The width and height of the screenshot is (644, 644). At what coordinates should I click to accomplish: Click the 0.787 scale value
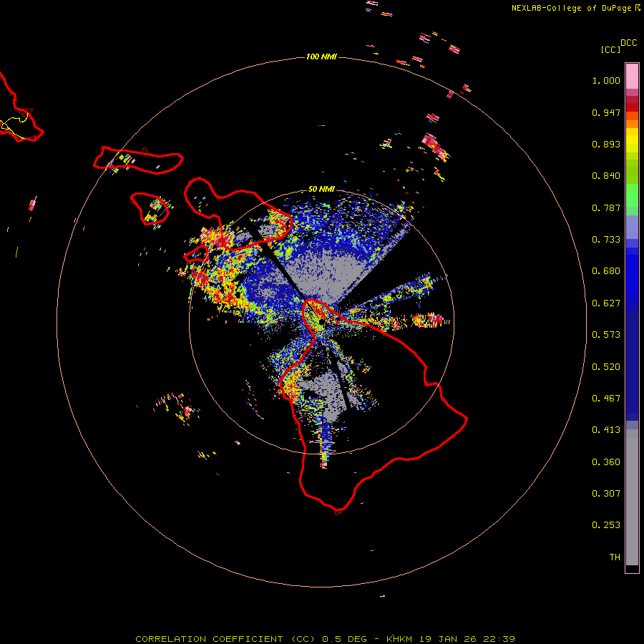click(606, 208)
